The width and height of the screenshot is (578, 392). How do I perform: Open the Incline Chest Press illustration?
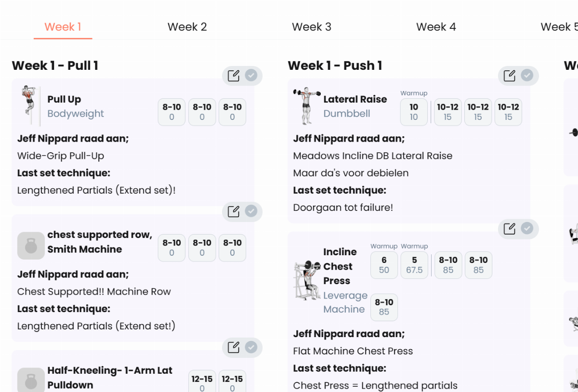307,280
